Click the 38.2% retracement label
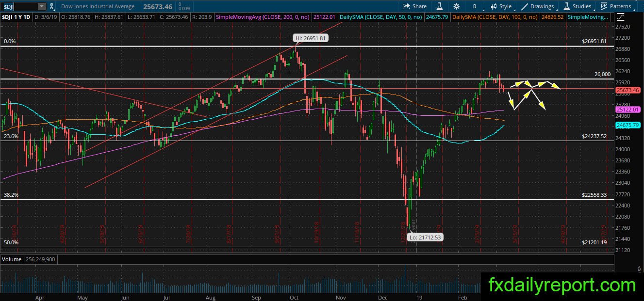Image resolution: width=644 pixels, height=301 pixels. (11, 195)
